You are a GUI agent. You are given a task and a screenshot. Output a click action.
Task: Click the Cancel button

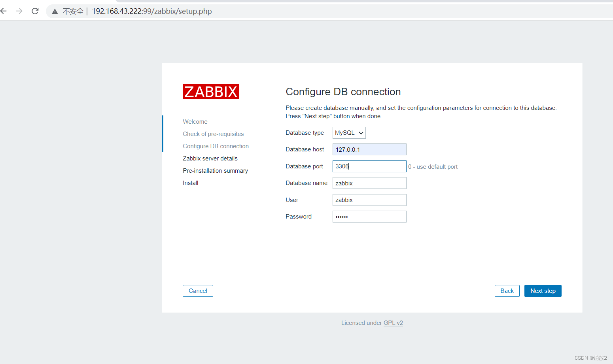(x=198, y=291)
